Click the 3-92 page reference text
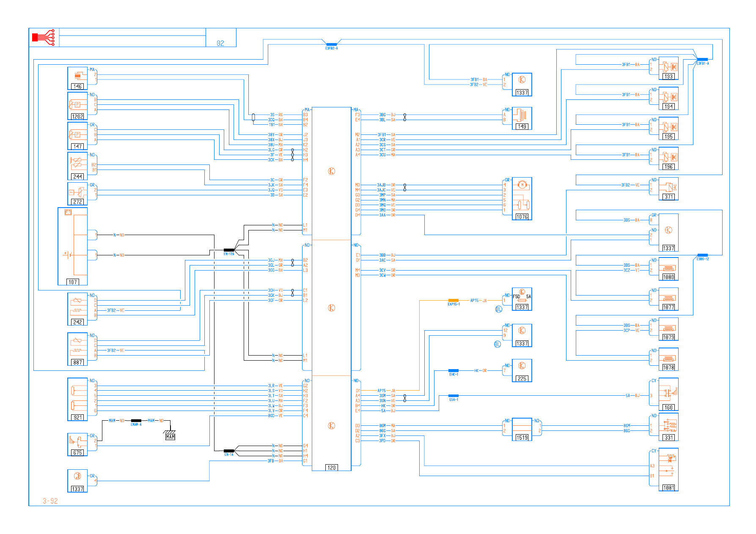 50,501
